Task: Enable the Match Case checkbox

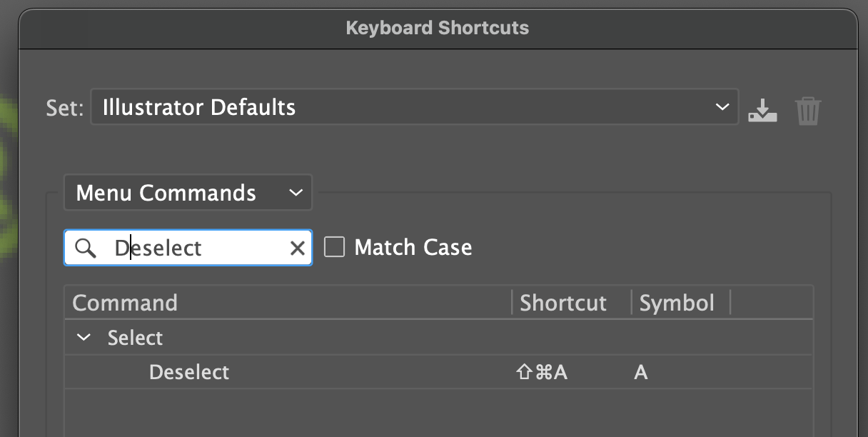Action: coord(334,246)
